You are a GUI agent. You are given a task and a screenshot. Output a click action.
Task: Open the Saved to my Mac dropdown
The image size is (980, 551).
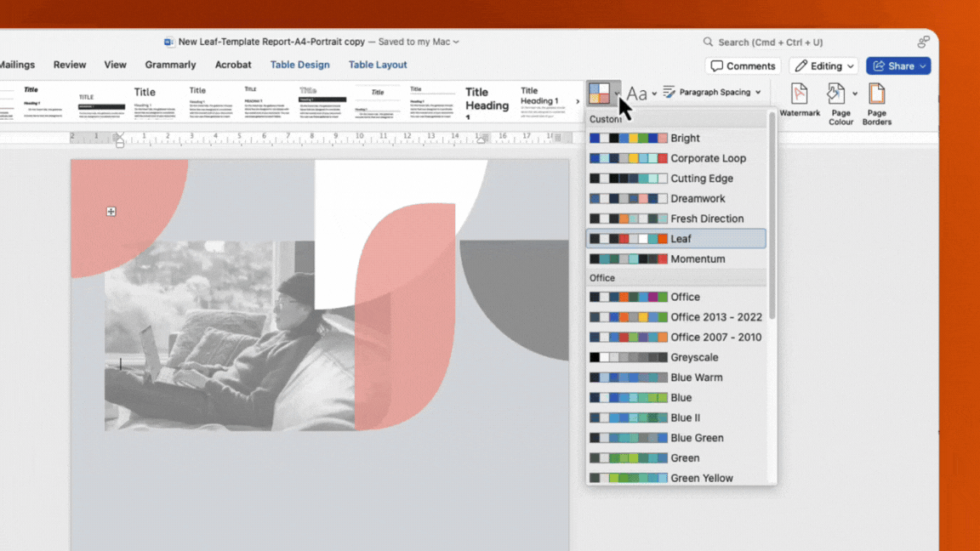(417, 41)
